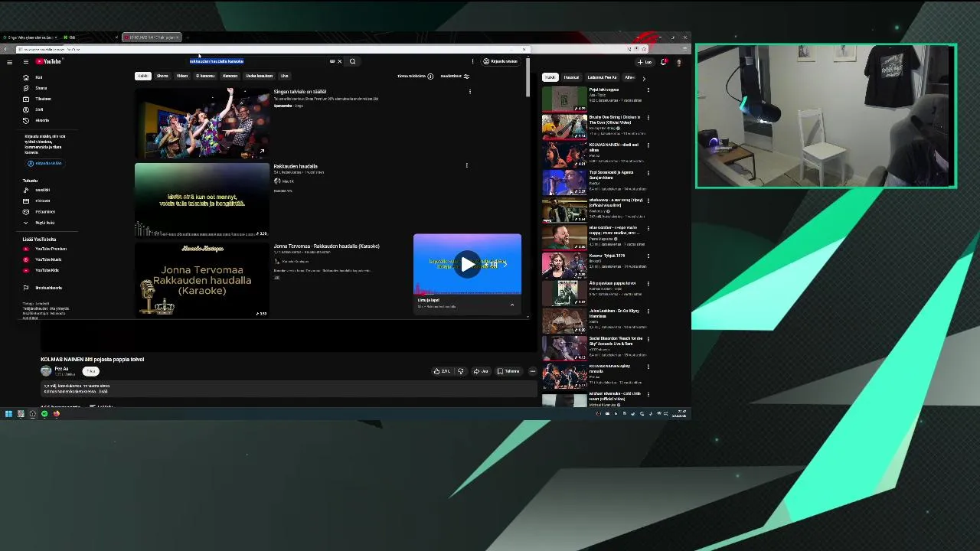Select the Katsotut filter chip
This screenshot has height=551, width=980.
pos(230,76)
